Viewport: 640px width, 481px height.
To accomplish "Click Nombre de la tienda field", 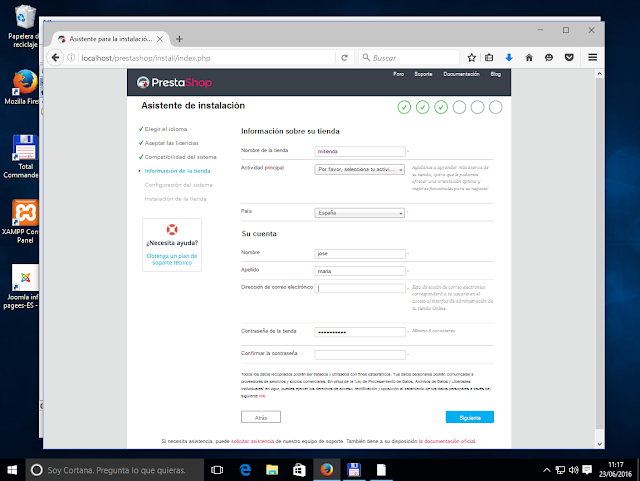I will coord(360,151).
